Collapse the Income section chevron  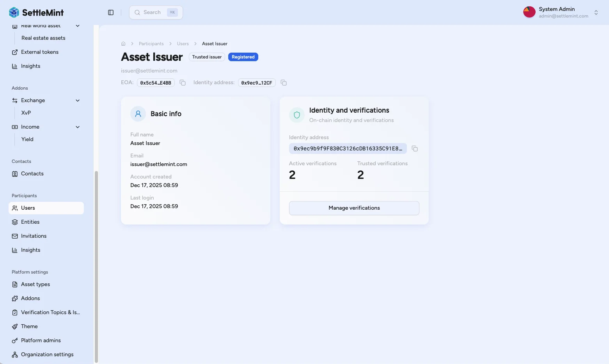point(78,127)
